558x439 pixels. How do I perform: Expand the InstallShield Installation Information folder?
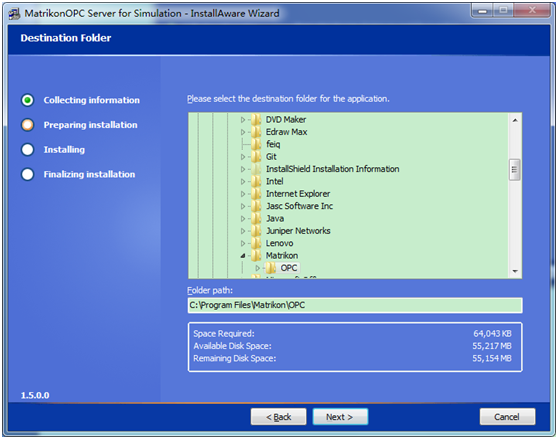point(243,169)
